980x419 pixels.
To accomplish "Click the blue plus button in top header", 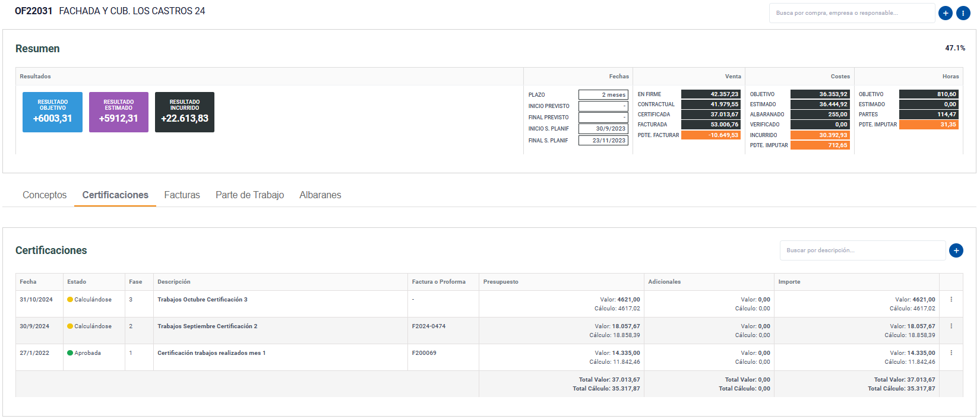I will [945, 13].
